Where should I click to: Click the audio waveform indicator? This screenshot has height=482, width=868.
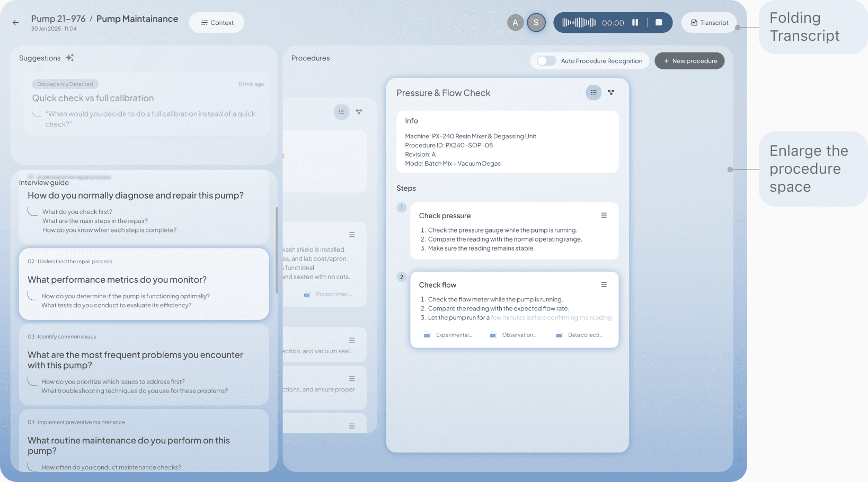(x=579, y=23)
